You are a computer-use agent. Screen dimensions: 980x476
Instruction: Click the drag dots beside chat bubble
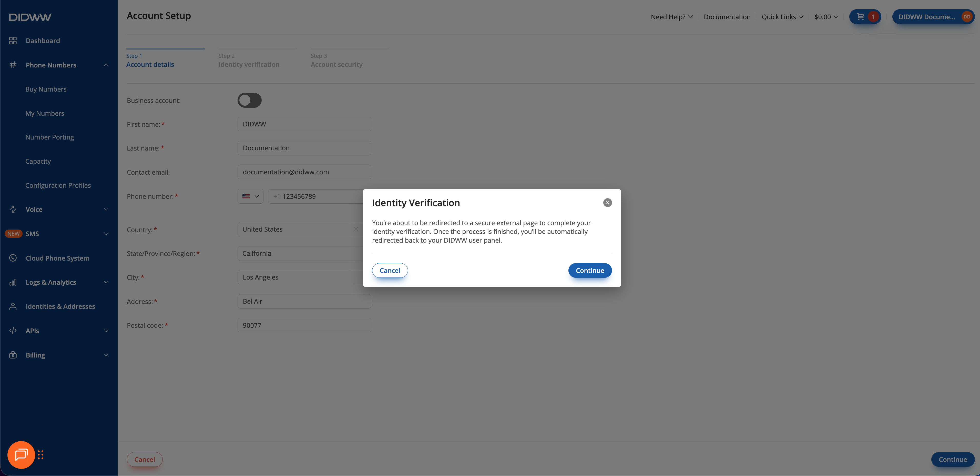pos(41,455)
